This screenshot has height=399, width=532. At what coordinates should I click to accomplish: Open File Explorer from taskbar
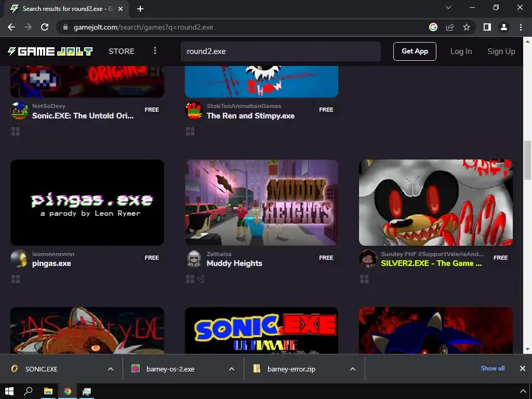click(x=48, y=391)
